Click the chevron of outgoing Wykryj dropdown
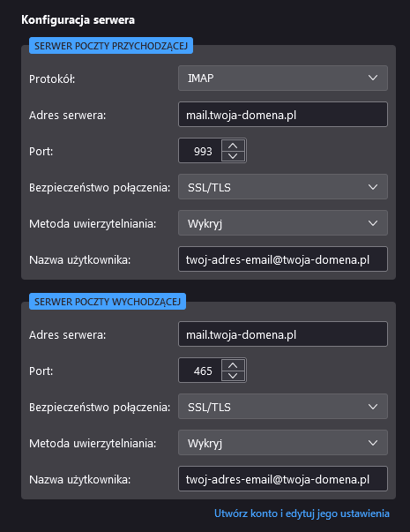Viewport: 410px width, 532px height. click(x=373, y=443)
